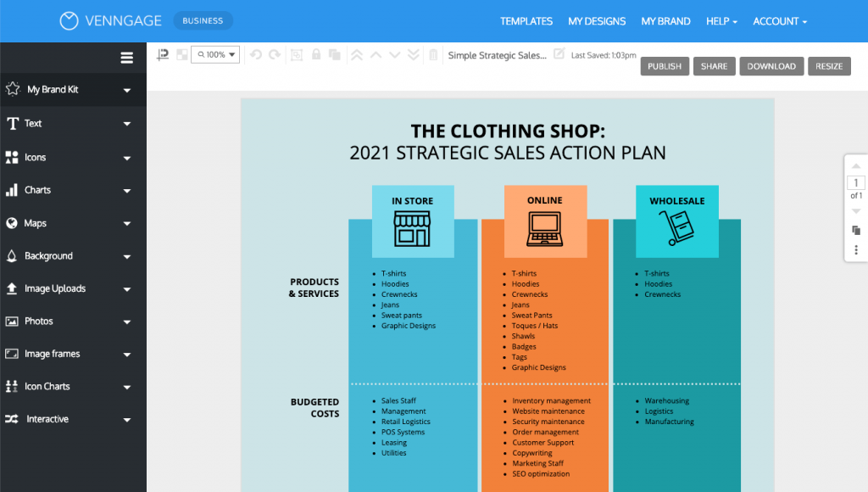Open the zoom level dropdown
Viewport: 868px width, 492px height.
point(215,53)
